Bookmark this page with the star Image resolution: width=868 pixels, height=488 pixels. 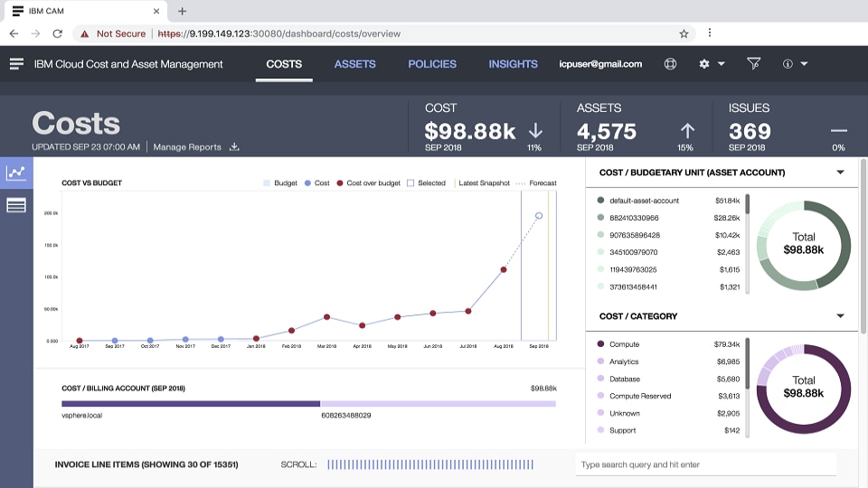(684, 33)
